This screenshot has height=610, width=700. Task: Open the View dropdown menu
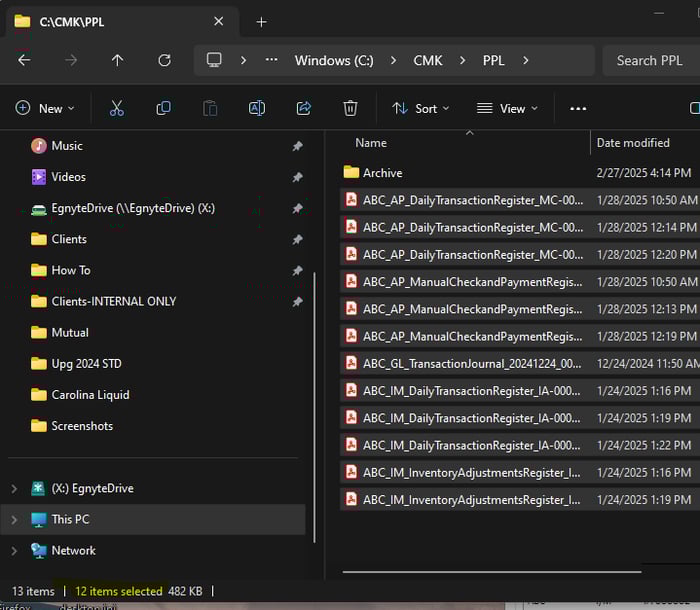click(x=507, y=108)
